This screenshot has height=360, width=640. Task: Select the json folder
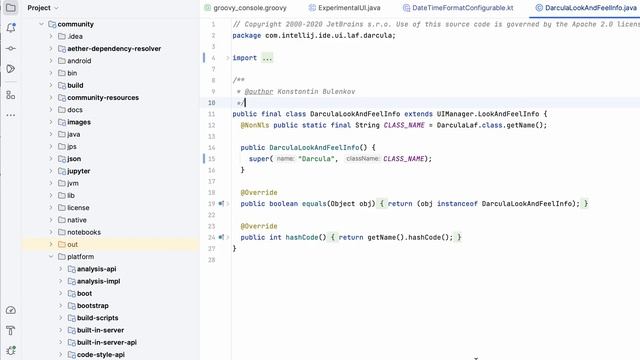point(74,159)
